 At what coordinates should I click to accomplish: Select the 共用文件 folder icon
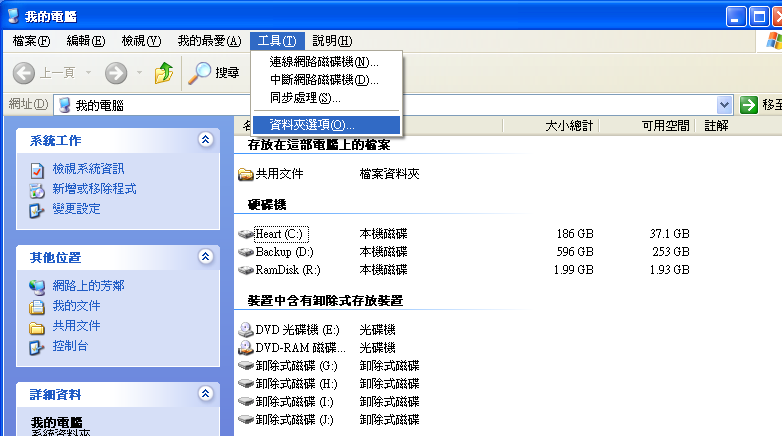(246, 174)
